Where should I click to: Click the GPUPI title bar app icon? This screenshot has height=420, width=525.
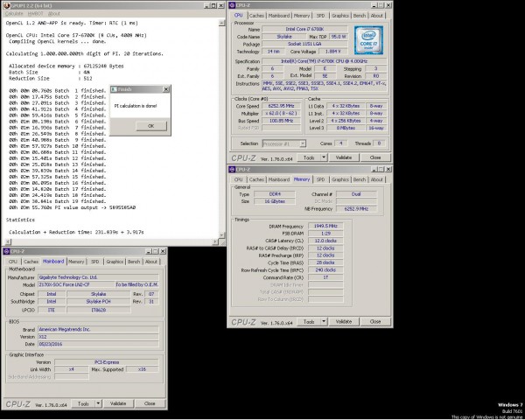(6, 6)
